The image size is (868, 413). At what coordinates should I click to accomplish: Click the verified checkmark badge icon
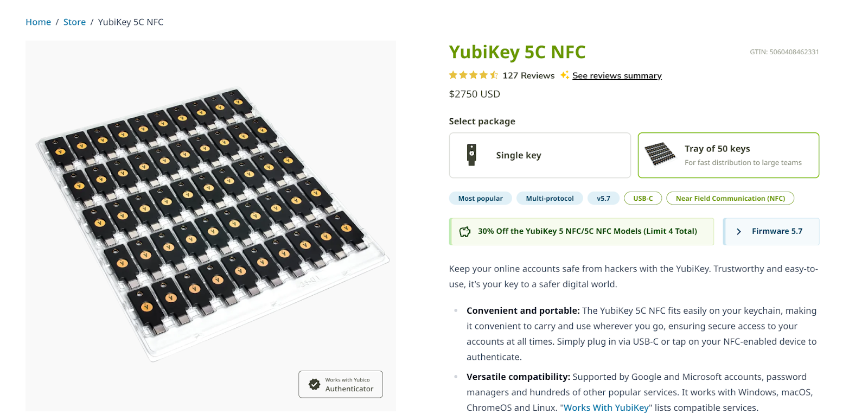pyautogui.click(x=315, y=384)
